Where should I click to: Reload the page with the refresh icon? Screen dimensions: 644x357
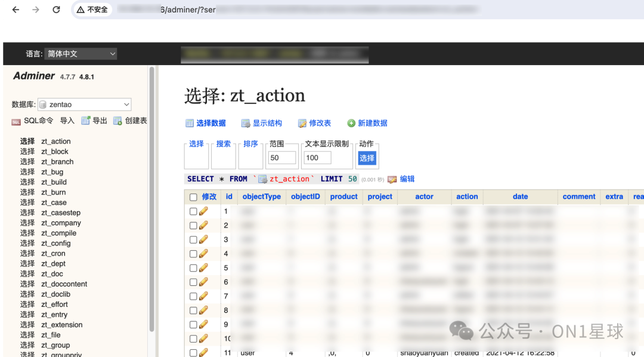(56, 10)
